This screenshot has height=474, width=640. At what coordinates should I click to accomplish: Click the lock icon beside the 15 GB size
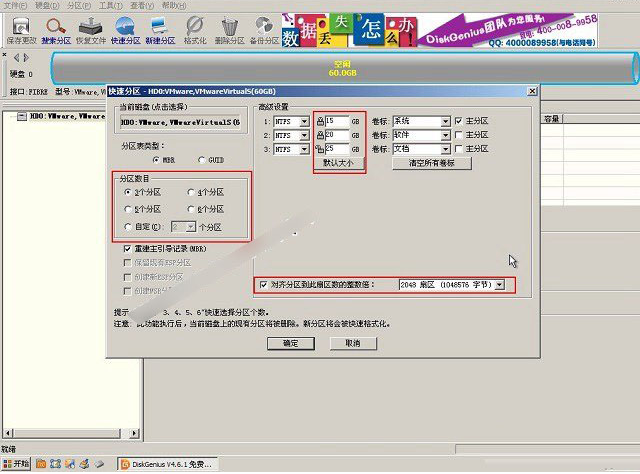(x=320, y=121)
